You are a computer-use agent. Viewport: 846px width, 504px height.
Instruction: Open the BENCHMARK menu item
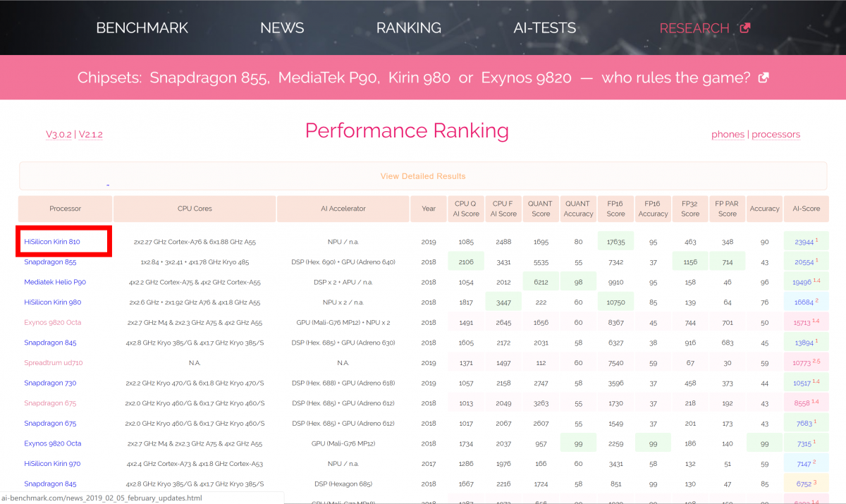(142, 28)
